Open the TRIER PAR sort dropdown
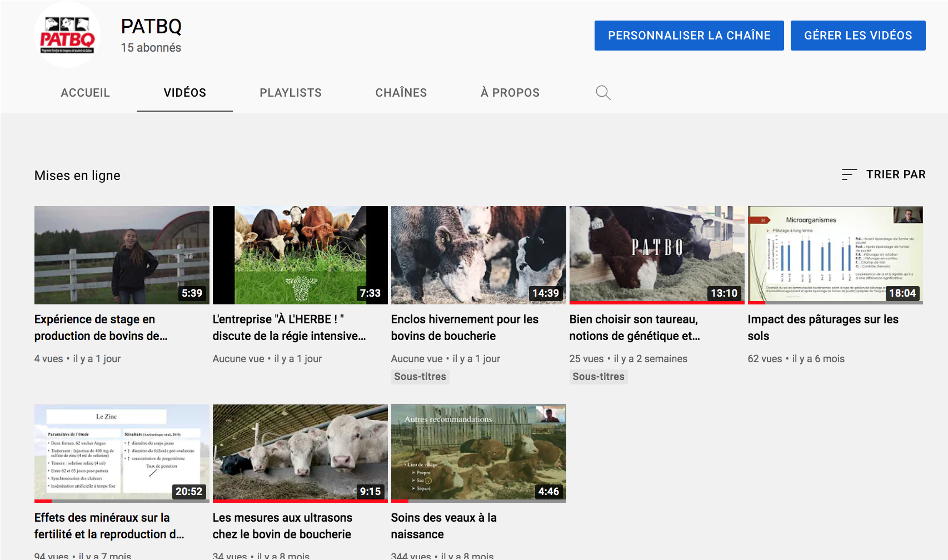 (x=884, y=174)
